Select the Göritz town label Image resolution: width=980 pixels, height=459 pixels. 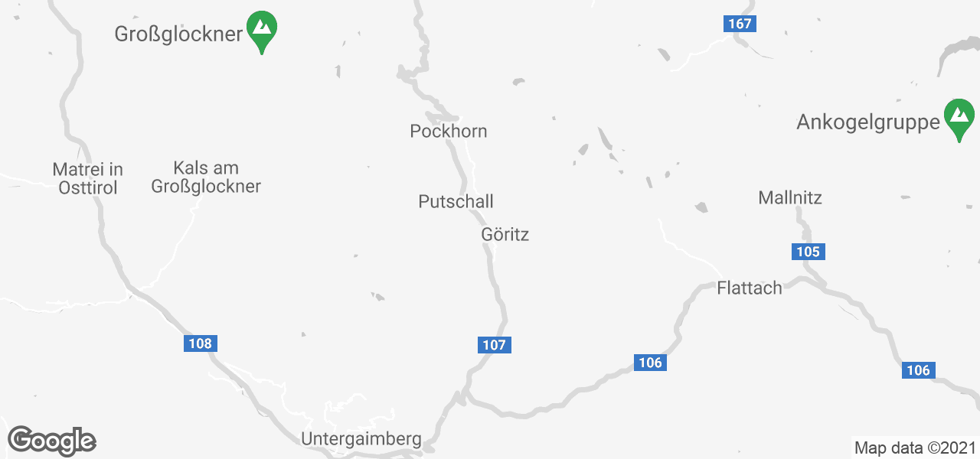click(505, 234)
